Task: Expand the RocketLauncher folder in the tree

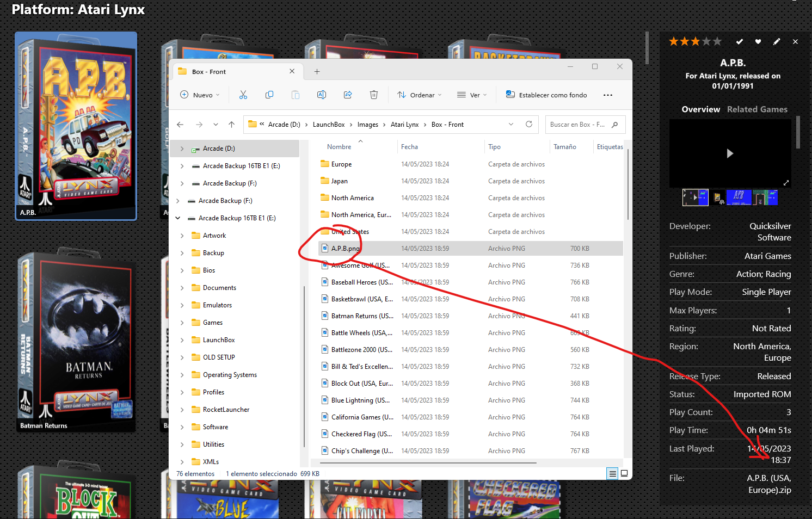Action: click(182, 410)
